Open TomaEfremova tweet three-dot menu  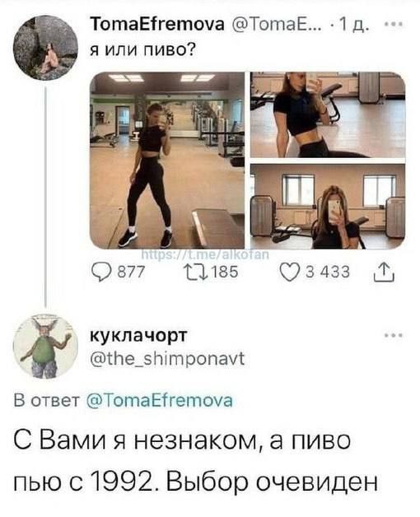pos(394,24)
